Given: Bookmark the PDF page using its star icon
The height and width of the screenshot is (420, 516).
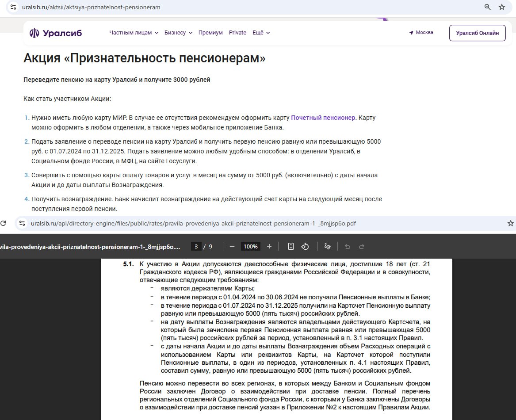Looking at the screenshot, I should [x=510, y=223].
